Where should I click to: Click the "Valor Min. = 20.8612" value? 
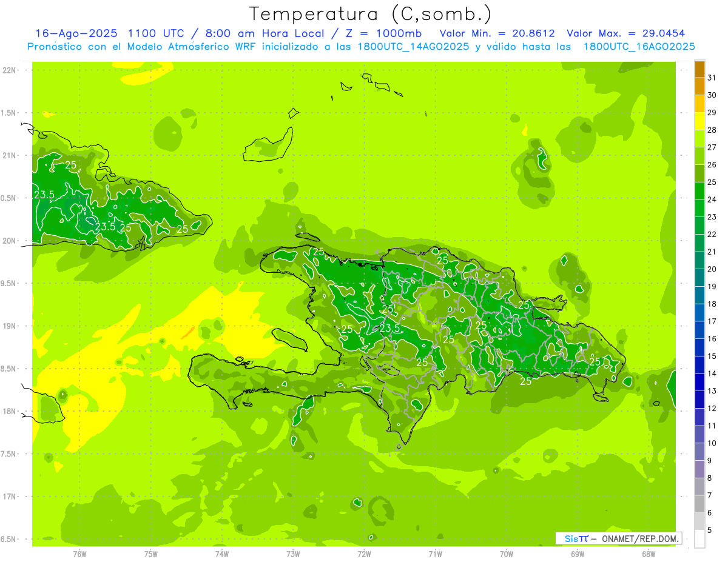[x=497, y=33]
